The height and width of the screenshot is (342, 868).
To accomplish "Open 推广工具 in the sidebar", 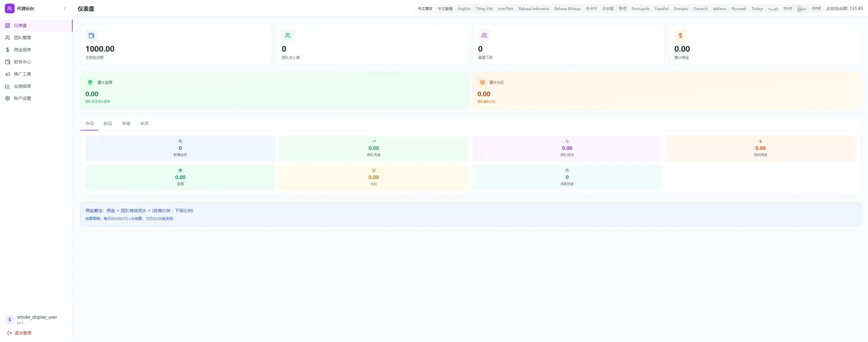I will point(36,74).
